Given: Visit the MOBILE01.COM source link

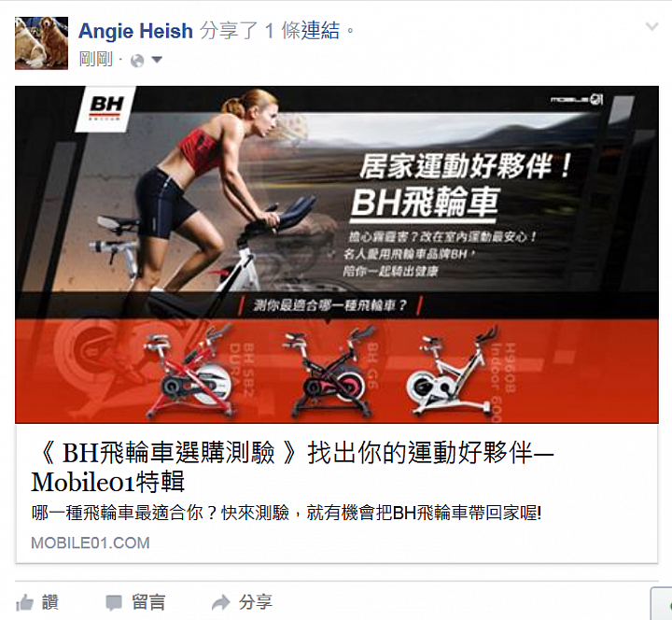Looking at the screenshot, I should click(x=91, y=543).
